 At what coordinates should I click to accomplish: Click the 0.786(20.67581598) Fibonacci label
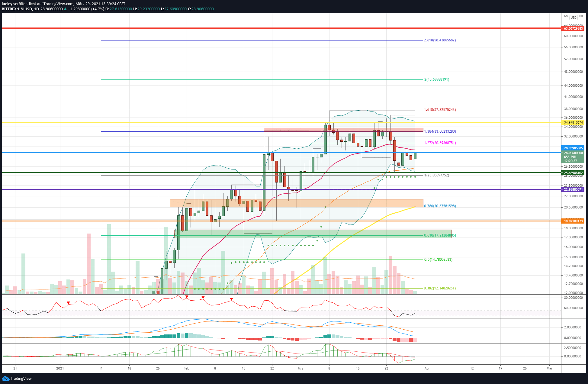tap(440, 206)
